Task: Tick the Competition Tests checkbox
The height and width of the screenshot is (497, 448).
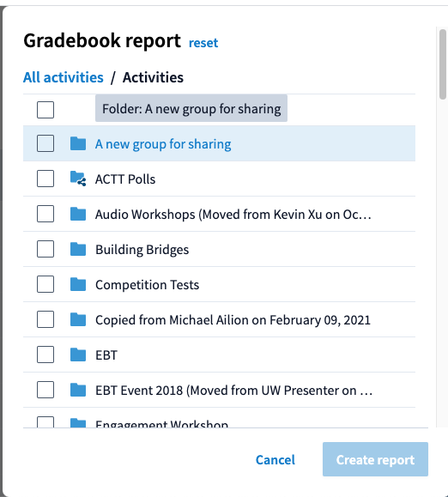Action: [45, 284]
